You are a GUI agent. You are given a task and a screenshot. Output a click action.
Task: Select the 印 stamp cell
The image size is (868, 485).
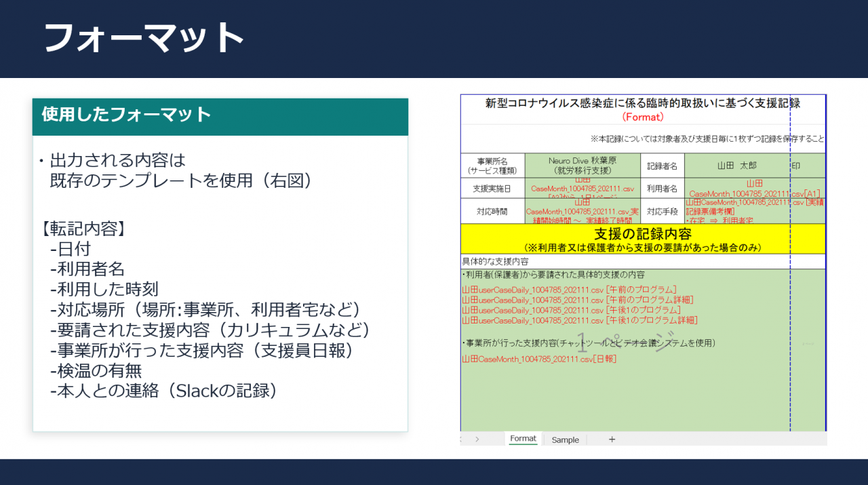(795, 166)
